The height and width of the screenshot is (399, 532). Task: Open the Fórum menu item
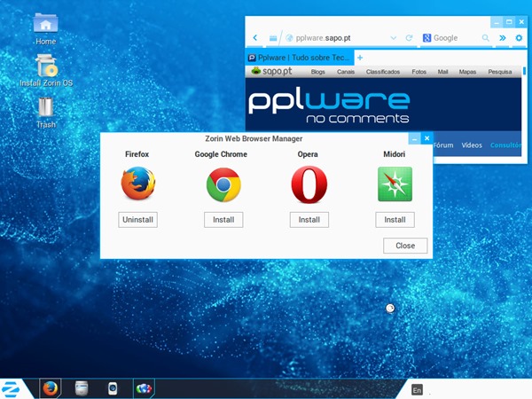(443, 145)
